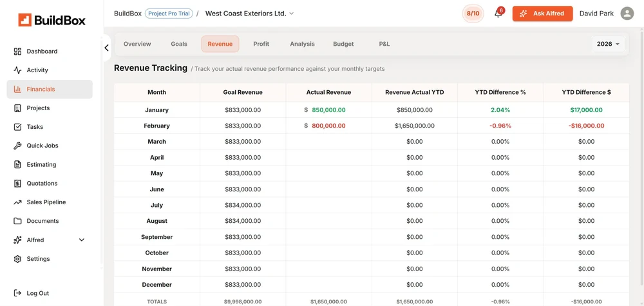The width and height of the screenshot is (644, 306).
Task: Expand the Alfred submenu chevron
Action: tap(81, 240)
